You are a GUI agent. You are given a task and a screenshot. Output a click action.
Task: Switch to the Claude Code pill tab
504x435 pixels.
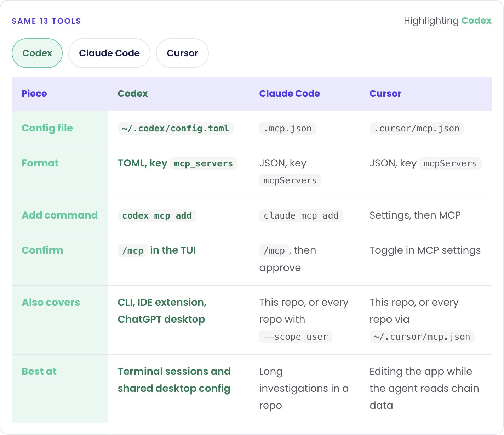(x=109, y=53)
